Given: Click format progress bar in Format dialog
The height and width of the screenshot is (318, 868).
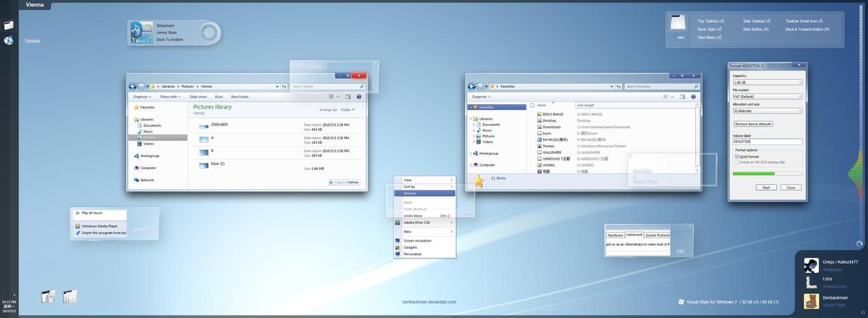Looking at the screenshot, I should (x=767, y=174).
